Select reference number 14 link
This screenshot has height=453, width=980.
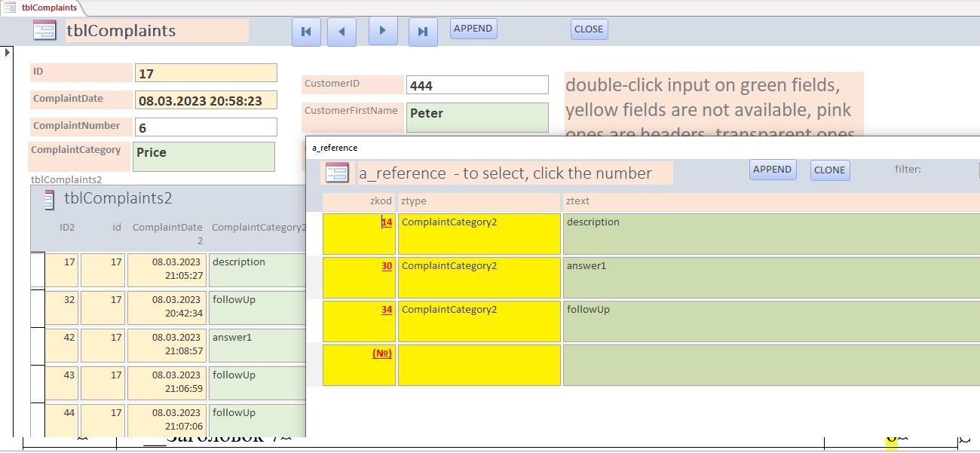386,222
